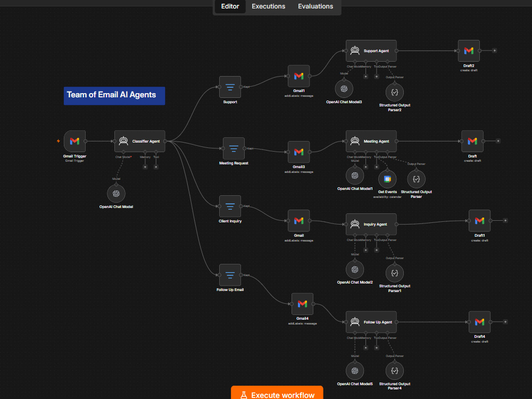Add Tool to Classifier Agent
The height and width of the screenshot is (399, 532).
coord(156,167)
